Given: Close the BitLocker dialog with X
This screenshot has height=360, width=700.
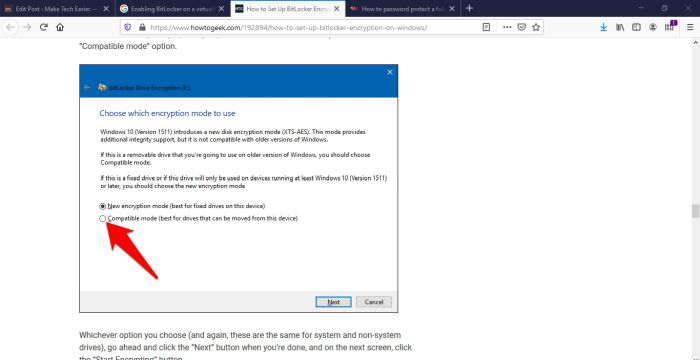Looking at the screenshot, I should point(390,72).
